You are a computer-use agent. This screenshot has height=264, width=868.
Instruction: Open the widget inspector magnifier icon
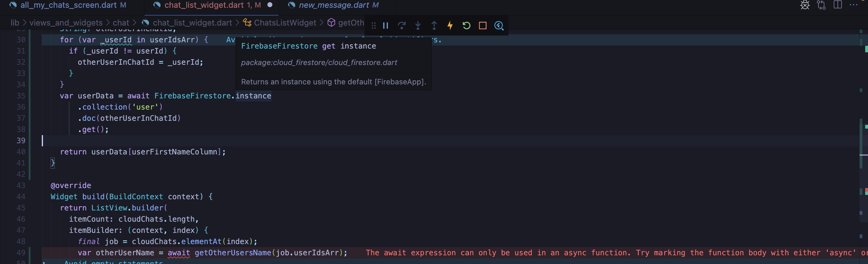click(x=499, y=26)
